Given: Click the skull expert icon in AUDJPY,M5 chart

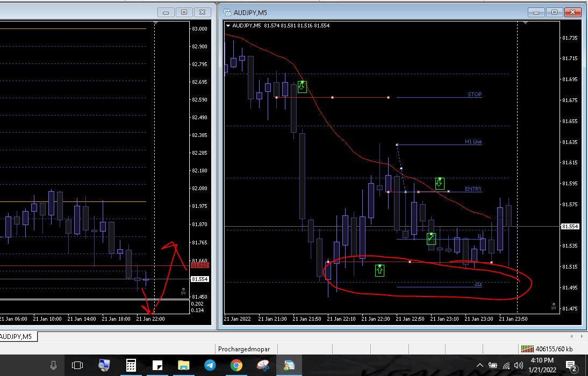Looking at the screenshot, I should [x=554, y=307].
